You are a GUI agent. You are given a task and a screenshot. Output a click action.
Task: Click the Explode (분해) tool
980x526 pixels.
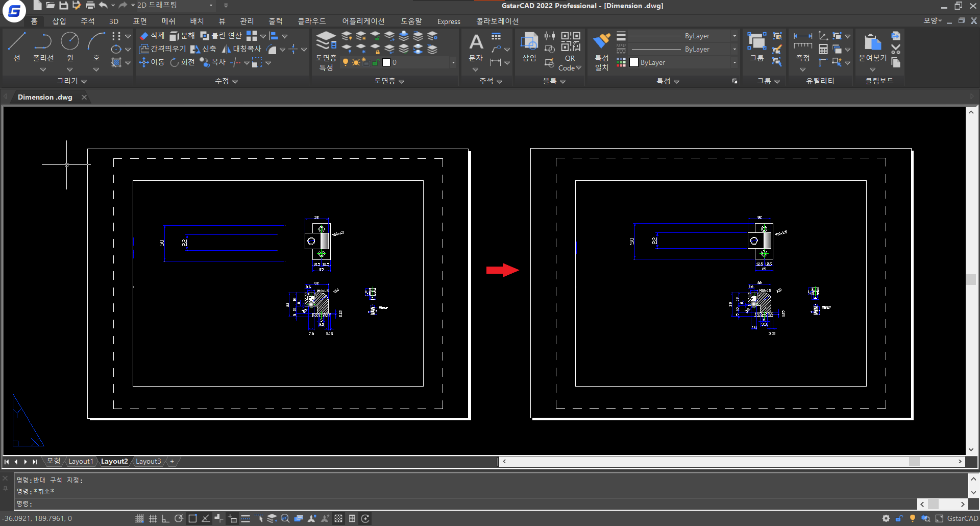[182, 35]
